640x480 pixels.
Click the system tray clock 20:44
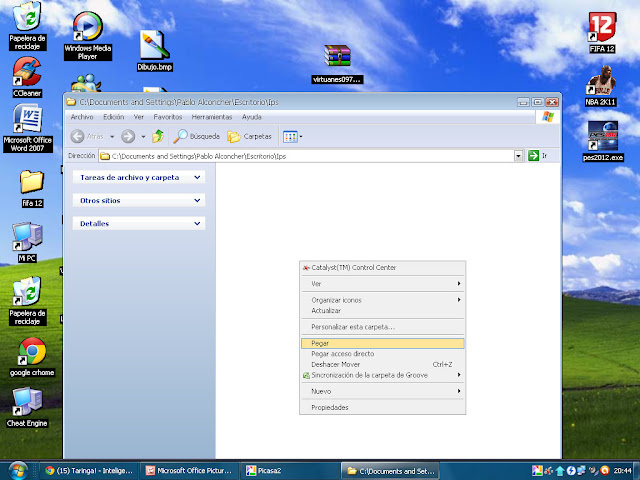(x=622, y=471)
